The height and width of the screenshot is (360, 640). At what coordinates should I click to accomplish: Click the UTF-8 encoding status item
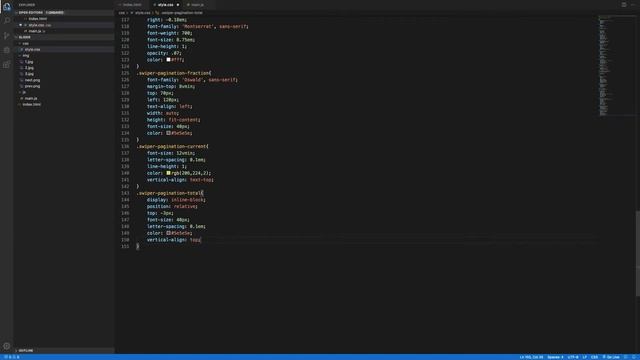click(x=573, y=357)
